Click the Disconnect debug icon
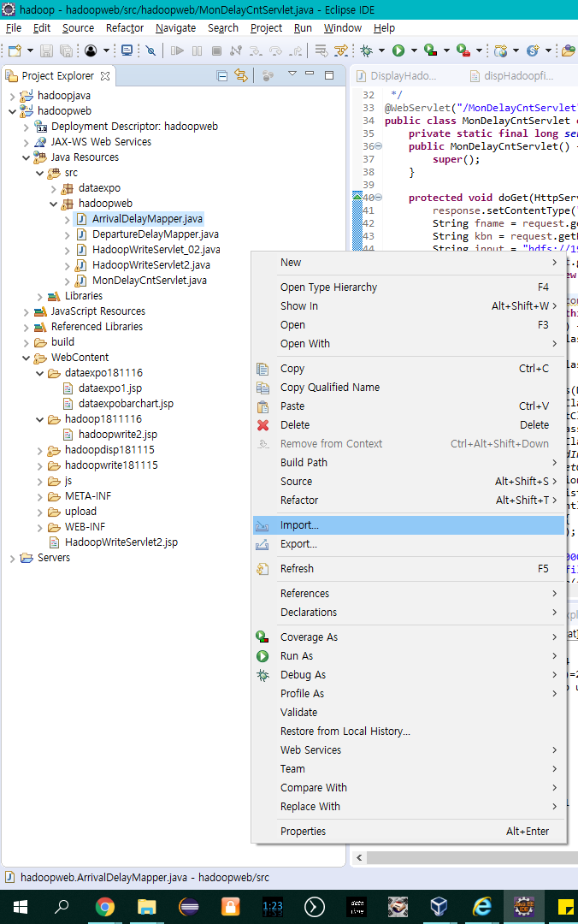Screen dimensions: 578x924 pyautogui.click(x=236, y=50)
